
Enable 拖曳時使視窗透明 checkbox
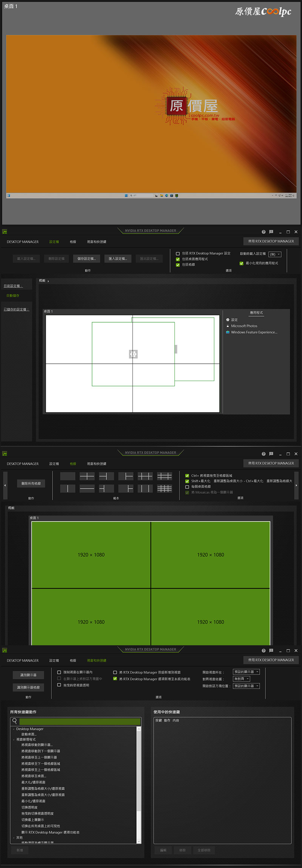(x=59, y=685)
